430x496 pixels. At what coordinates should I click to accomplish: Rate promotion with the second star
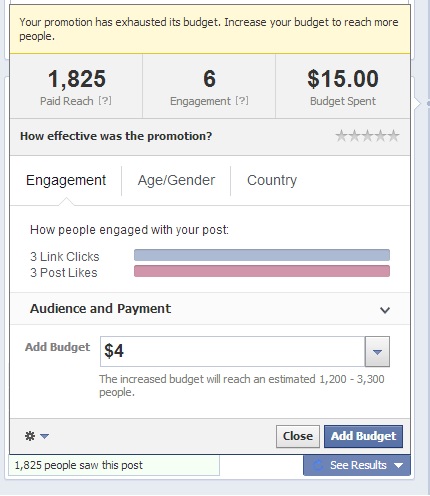pos(354,136)
